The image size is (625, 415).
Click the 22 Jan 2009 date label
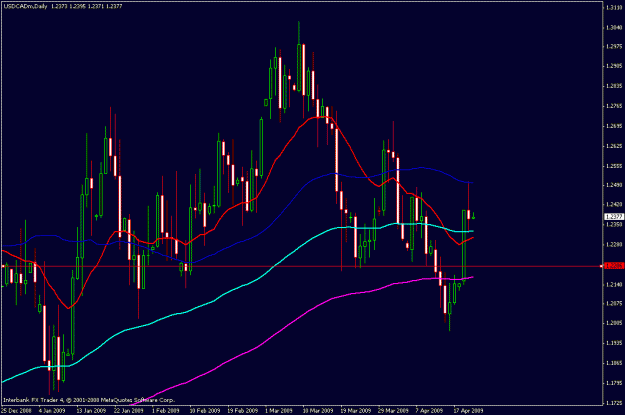pyautogui.click(x=128, y=411)
